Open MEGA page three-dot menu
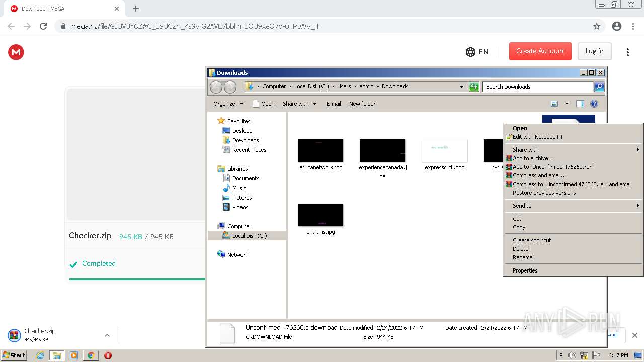This screenshot has width=644, height=362. [627, 52]
